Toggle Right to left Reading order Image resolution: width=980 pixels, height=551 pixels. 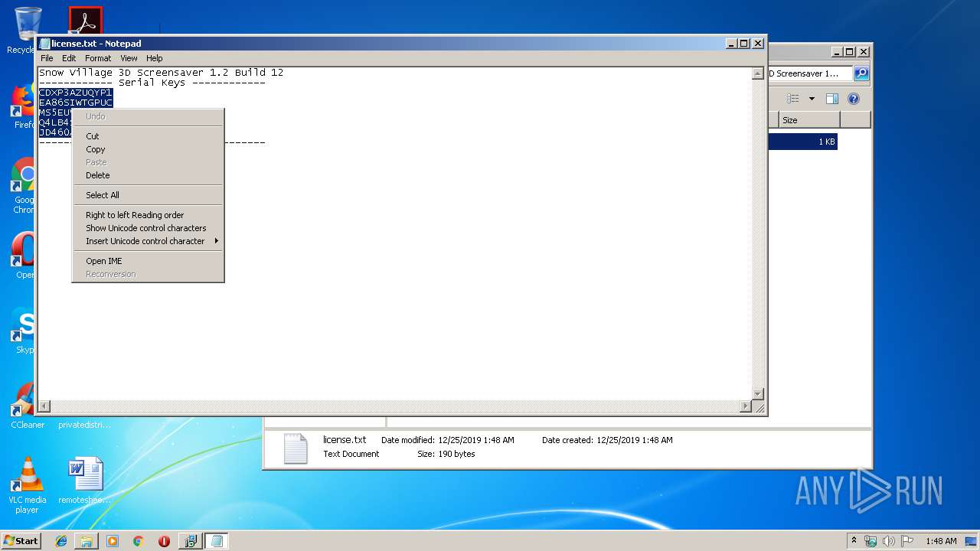148,215
